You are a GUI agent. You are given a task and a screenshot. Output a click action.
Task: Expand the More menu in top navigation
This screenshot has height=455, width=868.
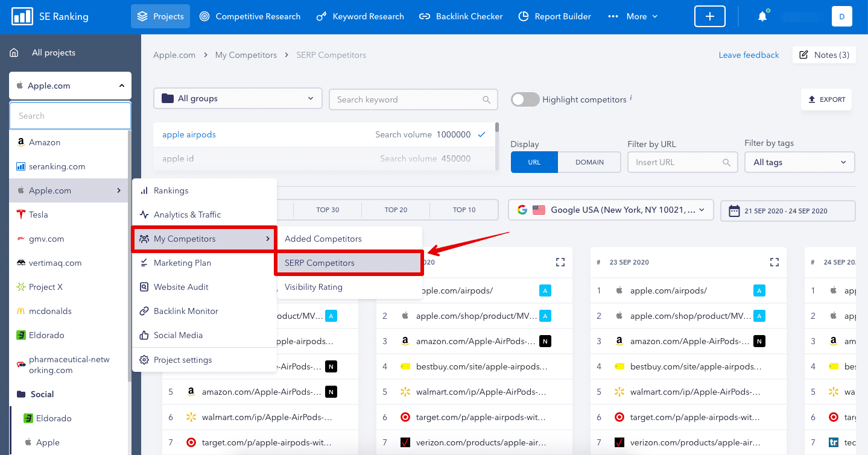(x=633, y=16)
